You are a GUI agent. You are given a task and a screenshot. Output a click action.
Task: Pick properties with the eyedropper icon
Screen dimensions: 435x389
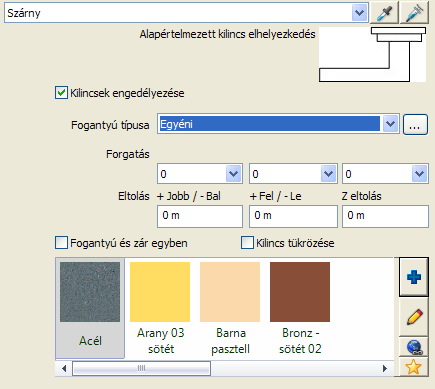pos(384,13)
